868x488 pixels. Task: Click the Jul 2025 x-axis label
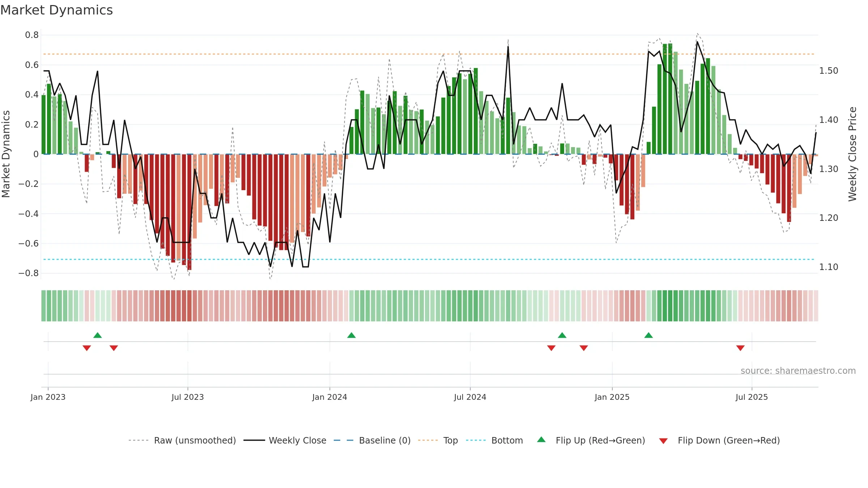752,397
